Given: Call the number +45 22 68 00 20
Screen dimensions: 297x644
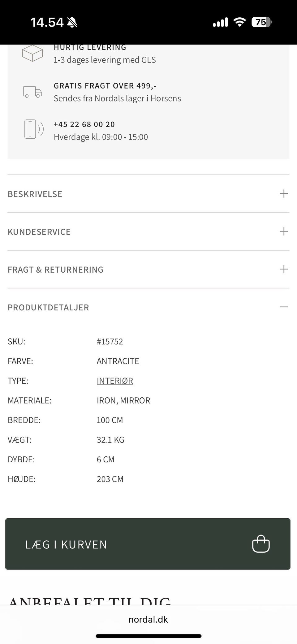Looking at the screenshot, I should [x=84, y=124].
